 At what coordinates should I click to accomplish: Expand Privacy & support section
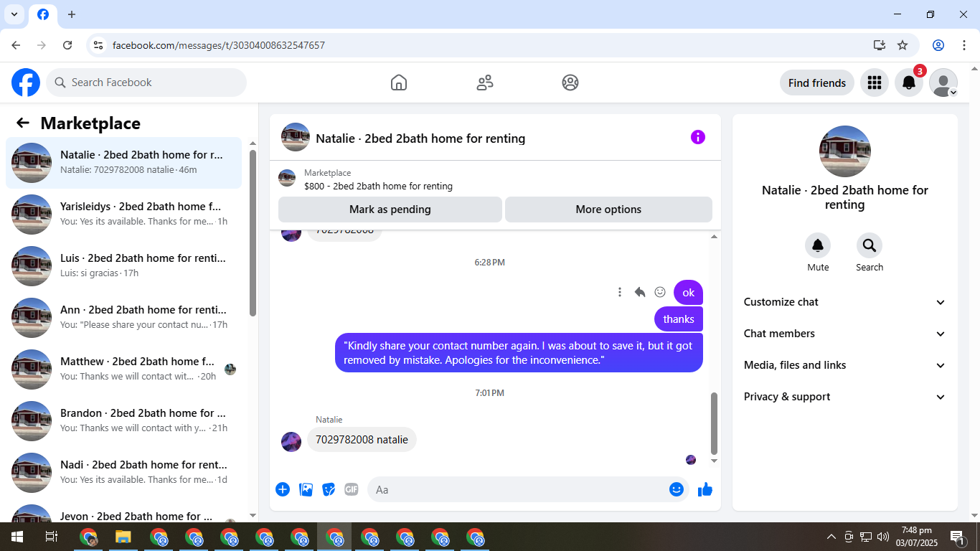click(x=845, y=397)
